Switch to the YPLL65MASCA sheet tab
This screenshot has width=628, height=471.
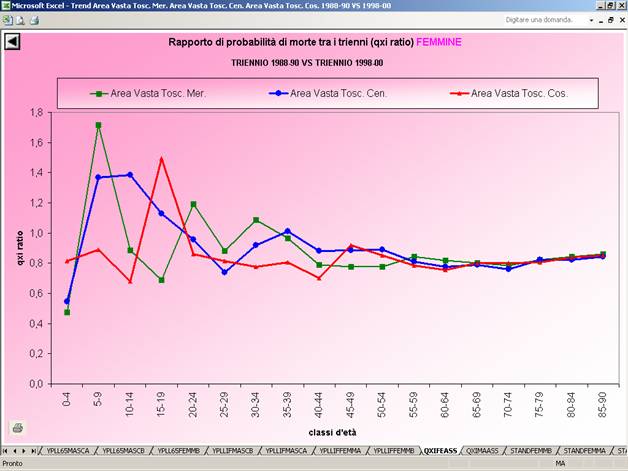67,451
